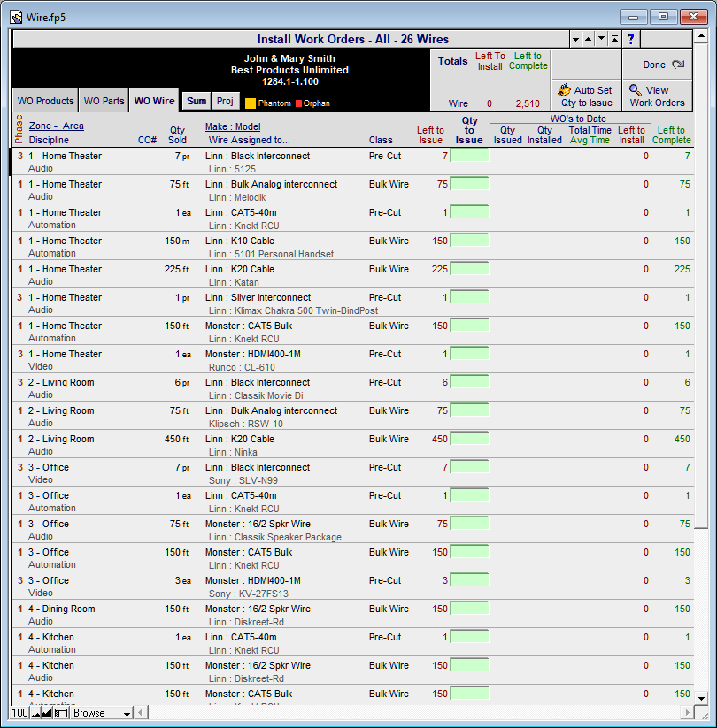Click the yellow Phantom legend swatch
The image size is (717, 728).
pyautogui.click(x=251, y=103)
